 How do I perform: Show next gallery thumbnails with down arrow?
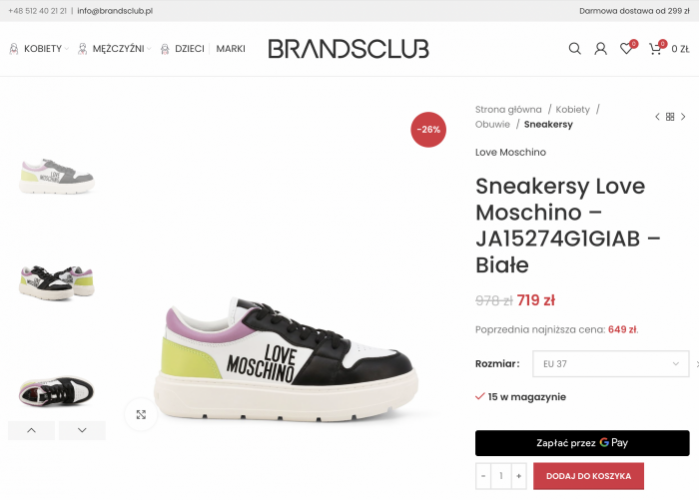[x=82, y=430]
